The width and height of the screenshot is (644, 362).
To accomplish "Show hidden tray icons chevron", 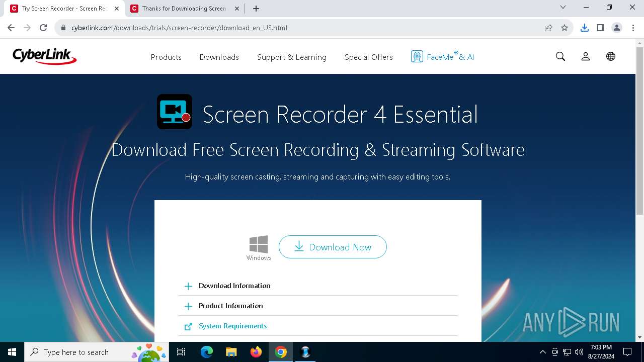I will (542, 352).
